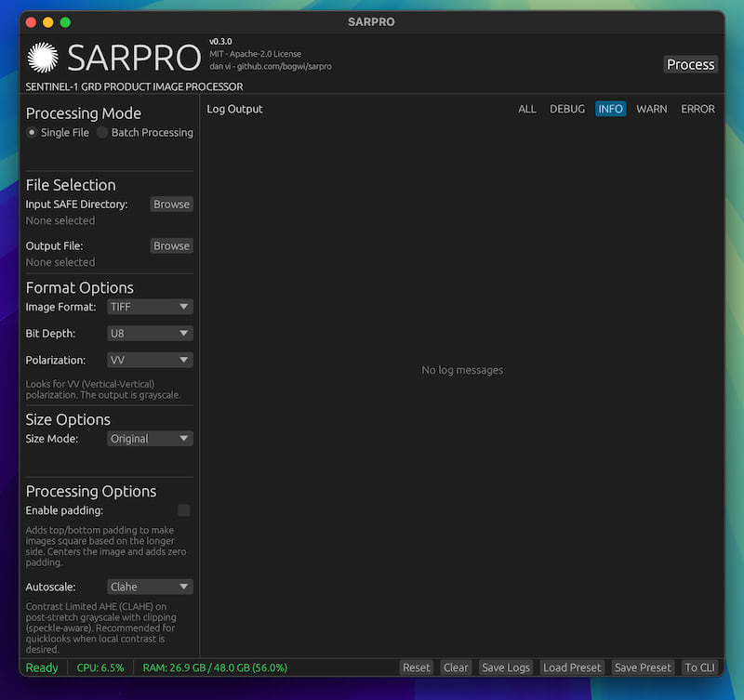The height and width of the screenshot is (700, 744).
Task: Browse for Input SAFE Directory
Action: click(171, 204)
